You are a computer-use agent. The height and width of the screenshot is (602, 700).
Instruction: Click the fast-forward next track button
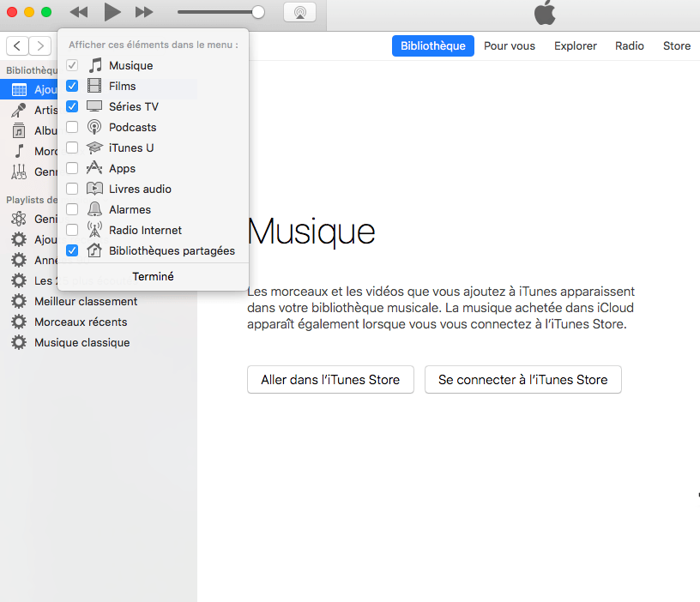point(144,12)
